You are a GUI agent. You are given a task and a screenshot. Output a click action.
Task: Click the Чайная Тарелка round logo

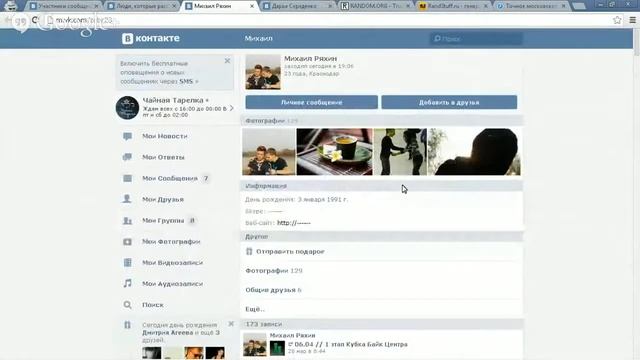[x=127, y=108]
